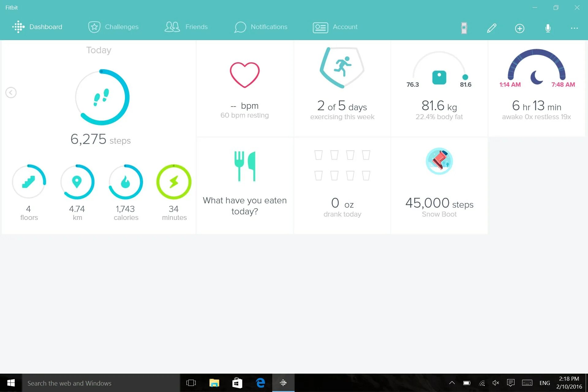The image size is (588, 392).
Task: Open the active minutes lightning ring
Action: (174, 182)
